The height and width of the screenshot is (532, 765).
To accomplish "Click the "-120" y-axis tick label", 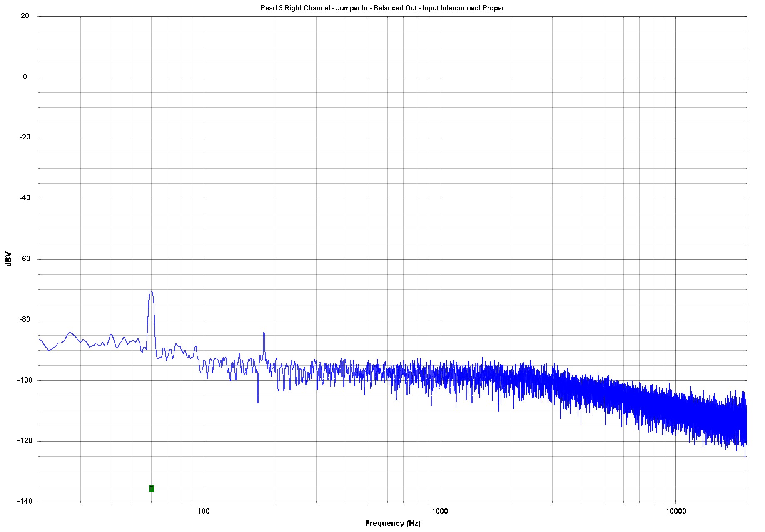I will [x=24, y=441].
